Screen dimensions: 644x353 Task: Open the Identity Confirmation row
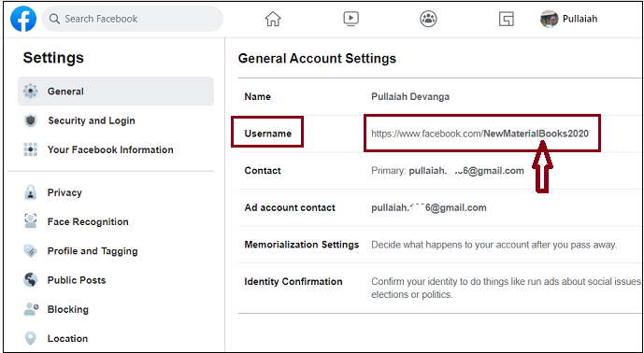click(x=440, y=288)
